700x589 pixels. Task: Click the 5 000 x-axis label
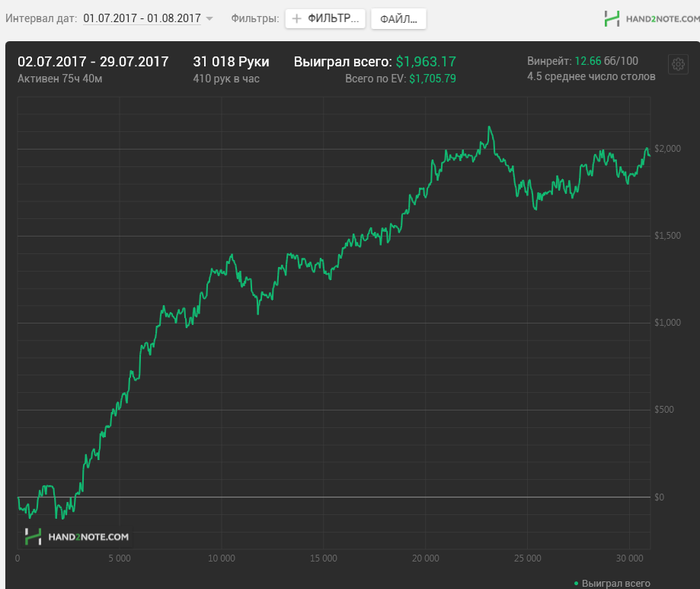coord(119,559)
